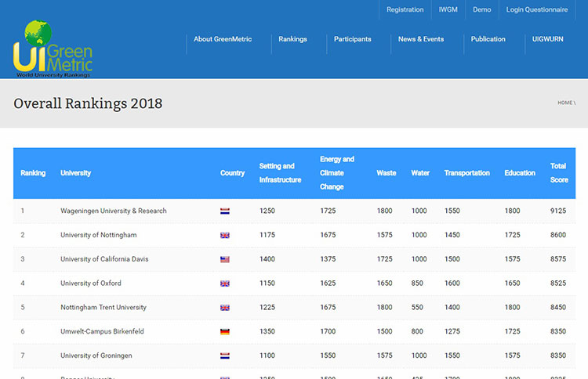Screen dimensions: 588x379
Task: Click German flag for Umwelt-Campus Birkenfeld
Action: click(x=225, y=332)
